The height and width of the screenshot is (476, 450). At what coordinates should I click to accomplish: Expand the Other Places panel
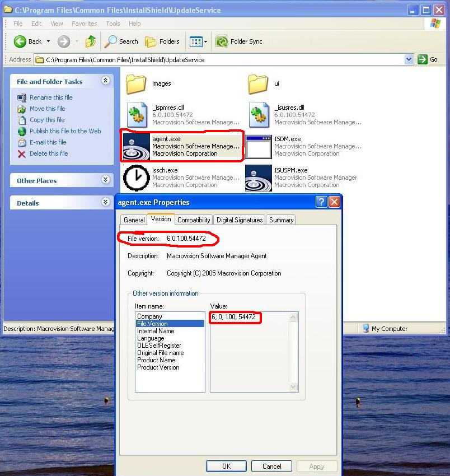pyautogui.click(x=105, y=180)
